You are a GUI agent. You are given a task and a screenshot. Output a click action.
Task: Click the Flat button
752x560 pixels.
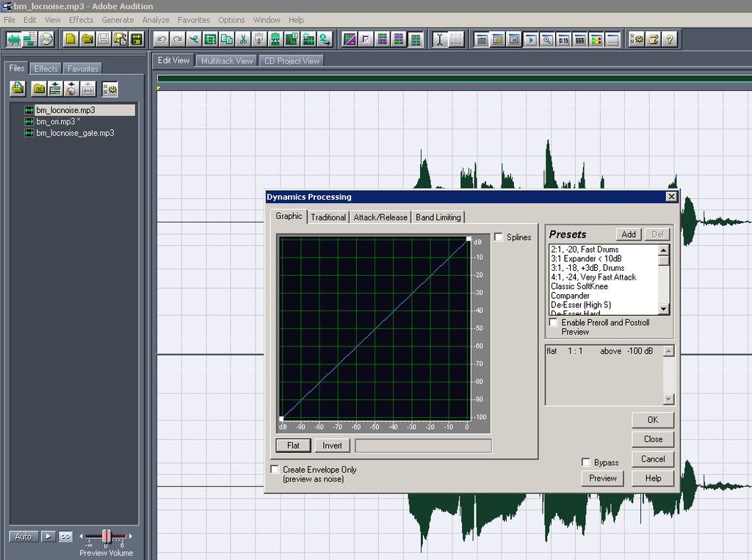coord(294,446)
